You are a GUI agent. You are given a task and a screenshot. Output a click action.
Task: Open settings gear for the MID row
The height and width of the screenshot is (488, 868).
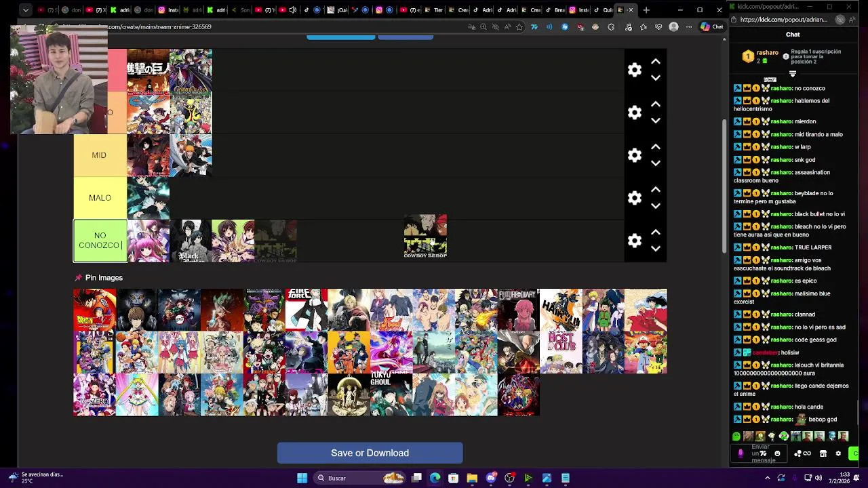[635, 155]
